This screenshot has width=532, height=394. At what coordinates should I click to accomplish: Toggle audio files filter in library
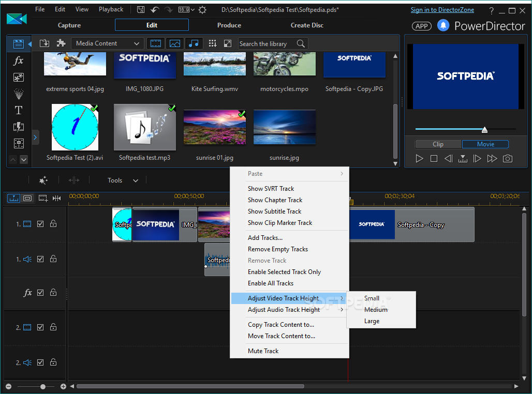(194, 43)
